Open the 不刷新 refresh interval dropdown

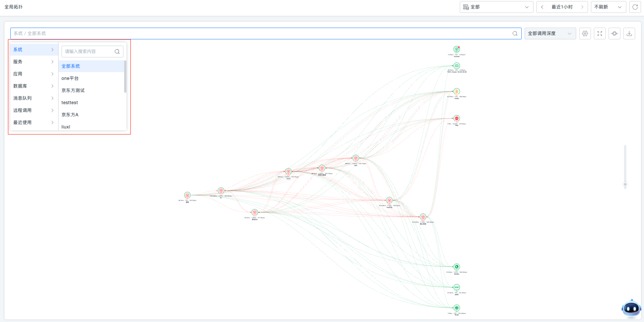608,7
